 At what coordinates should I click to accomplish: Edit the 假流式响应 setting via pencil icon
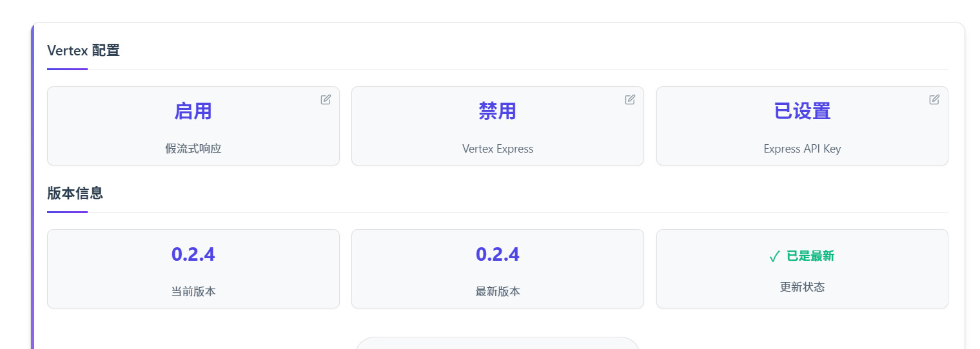tap(326, 100)
